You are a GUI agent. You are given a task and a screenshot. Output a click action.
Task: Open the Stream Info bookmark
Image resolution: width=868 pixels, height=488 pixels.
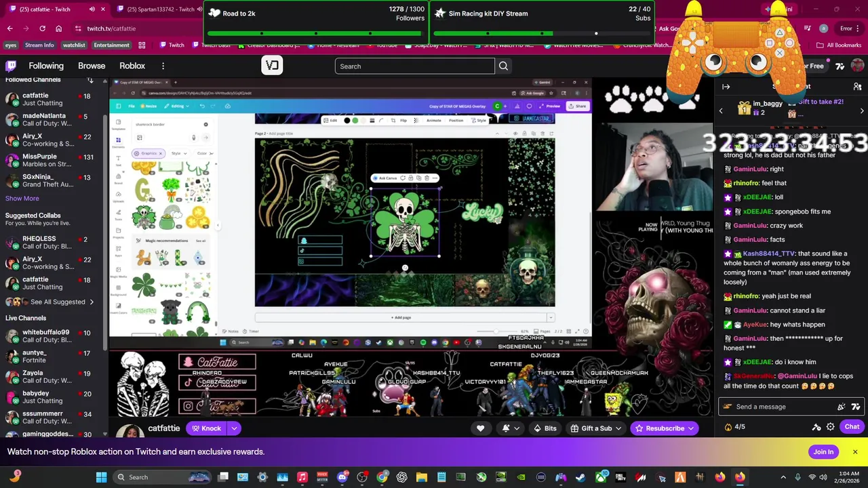tap(39, 45)
